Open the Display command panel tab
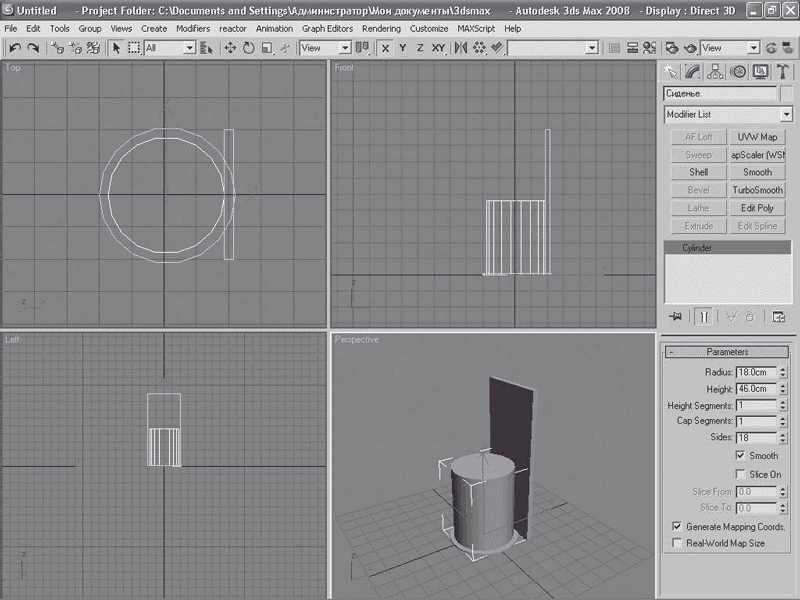This screenshot has height=600, width=800. click(760, 71)
